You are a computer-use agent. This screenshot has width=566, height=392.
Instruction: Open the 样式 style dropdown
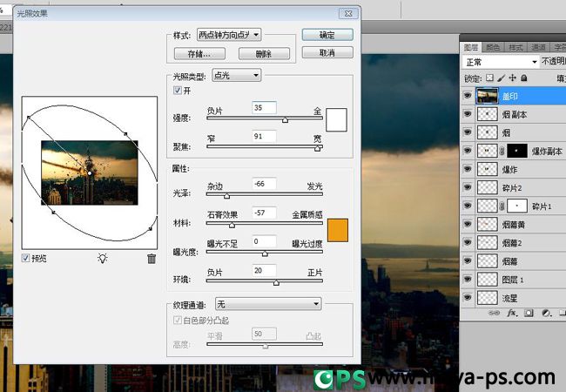coord(230,35)
